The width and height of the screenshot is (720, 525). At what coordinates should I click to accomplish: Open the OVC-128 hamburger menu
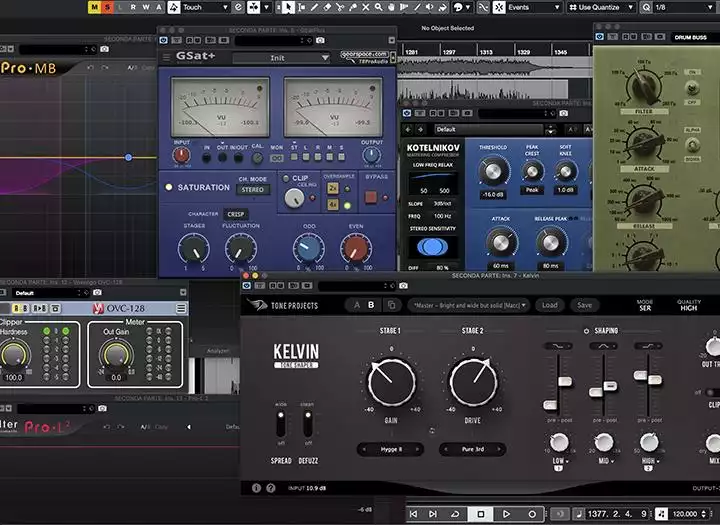click(x=181, y=308)
